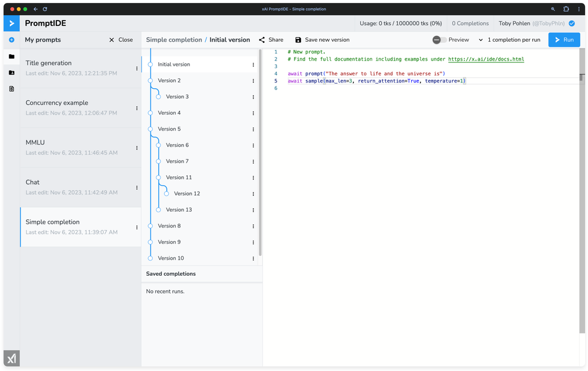Close the My prompts panel
This screenshot has width=588, height=371.
point(121,40)
